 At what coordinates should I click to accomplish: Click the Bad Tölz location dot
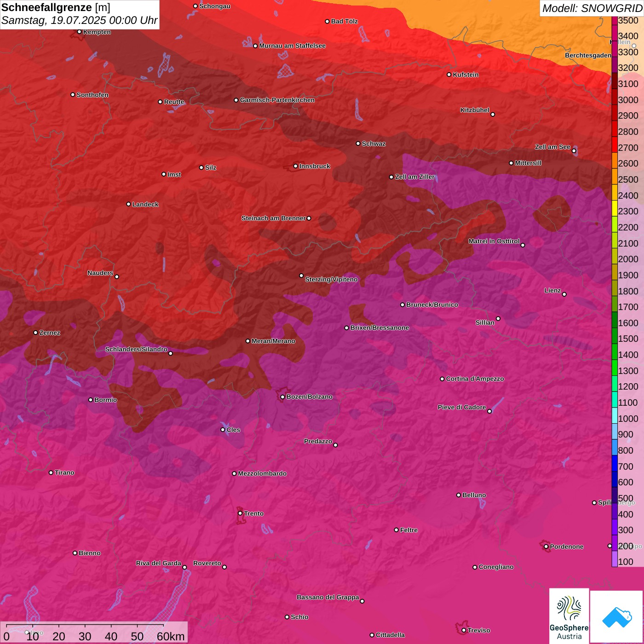327,22
